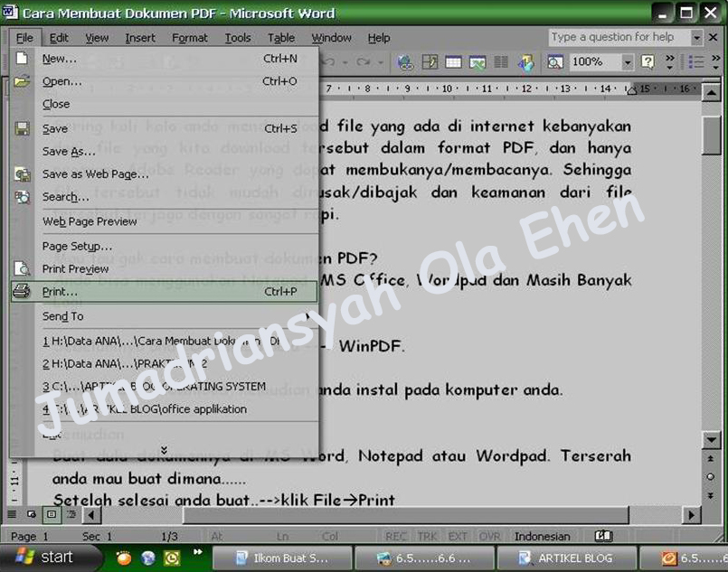The width and height of the screenshot is (728, 572).
Task: Click vertical scrollbar down arrow
Action: pyautogui.click(x=711, y=439)
